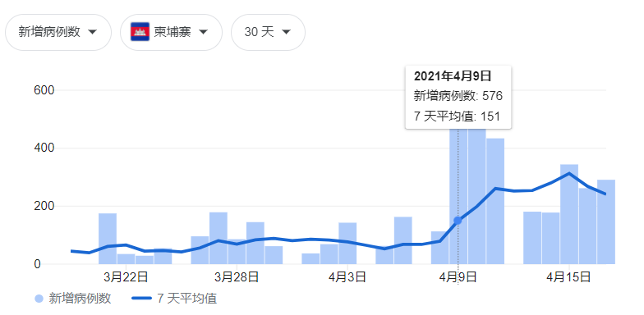Open the 30 天 time range dropdown
The image size is (644, 315).
coord(268,33)
